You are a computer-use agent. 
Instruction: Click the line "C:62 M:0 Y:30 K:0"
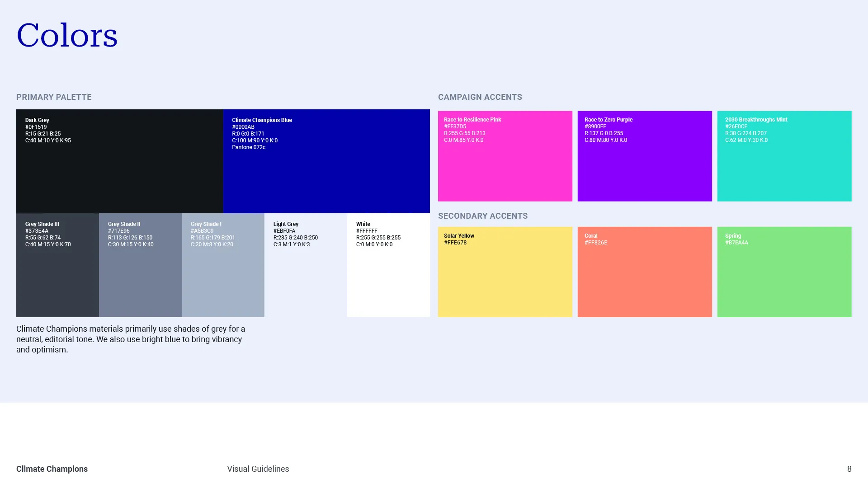tap(746, 140)
